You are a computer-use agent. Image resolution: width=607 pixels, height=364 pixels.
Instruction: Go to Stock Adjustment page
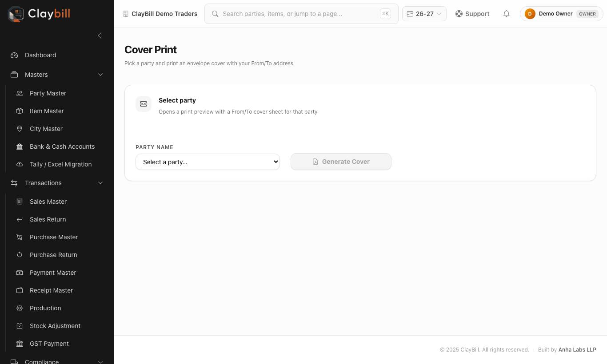click(59, 326)
